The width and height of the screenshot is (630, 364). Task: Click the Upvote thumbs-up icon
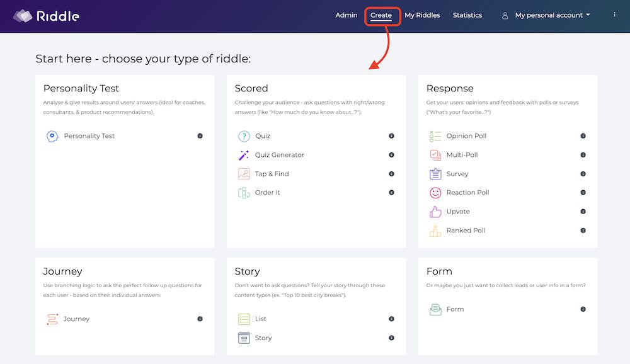(x=435, y=212)
